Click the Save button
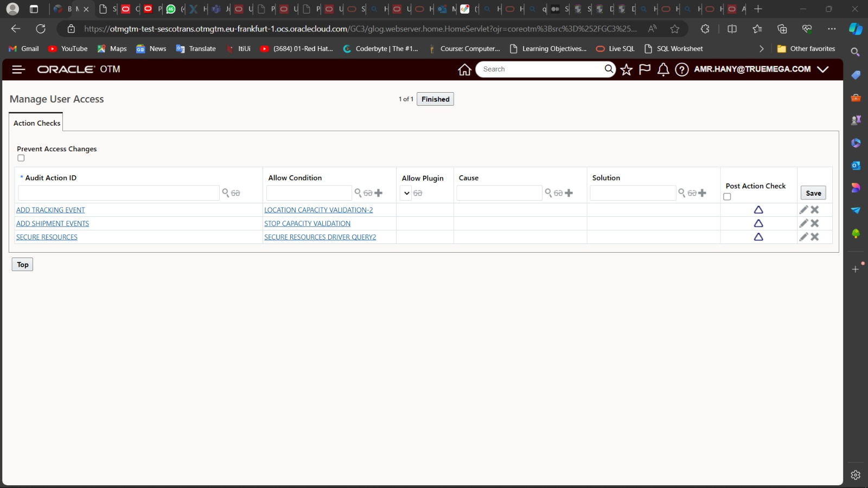 tap(813, 192)
